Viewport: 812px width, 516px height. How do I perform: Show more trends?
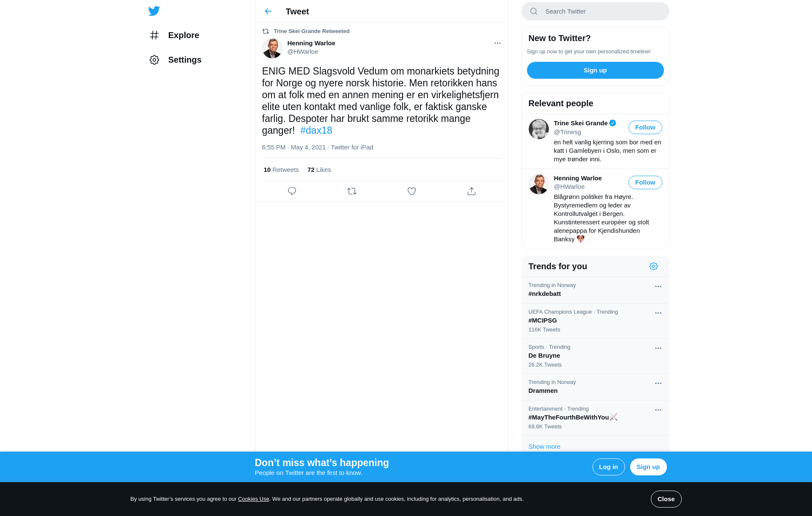tap(544, 447)
